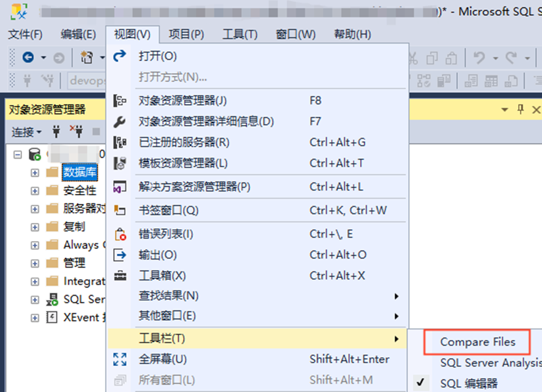Screen dimensions: 542x392
Task: Click the toolbox icon in View menu
Action: point(120,276)
